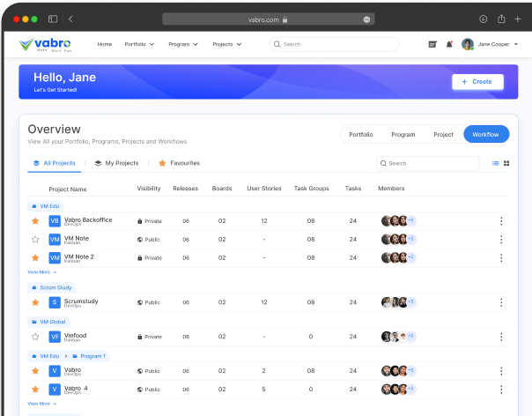Switch to grid view layout
Image resolution: width=532 pixels, height=416 pixels.
click(506, 163)
